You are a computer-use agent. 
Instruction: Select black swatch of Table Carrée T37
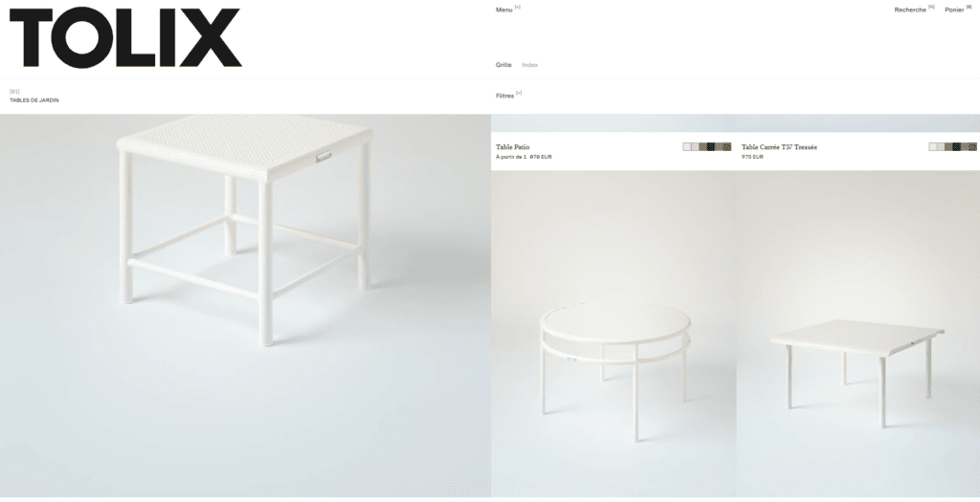pyautogui.click(x=957, y=147)
